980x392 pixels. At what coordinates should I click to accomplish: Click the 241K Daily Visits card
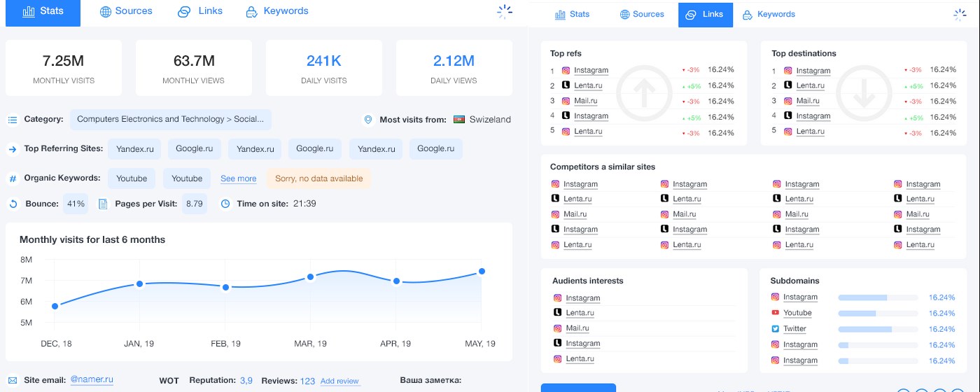click(324, 68)
